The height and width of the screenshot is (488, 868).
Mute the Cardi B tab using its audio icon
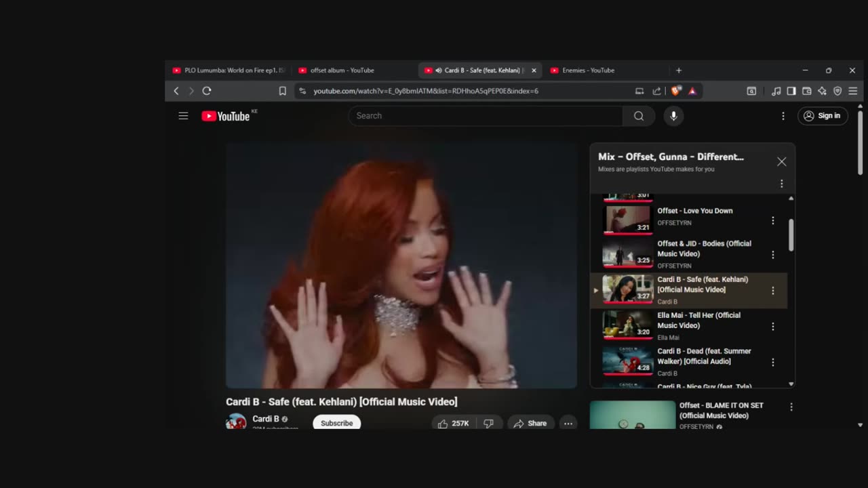(x=439, y=70)
